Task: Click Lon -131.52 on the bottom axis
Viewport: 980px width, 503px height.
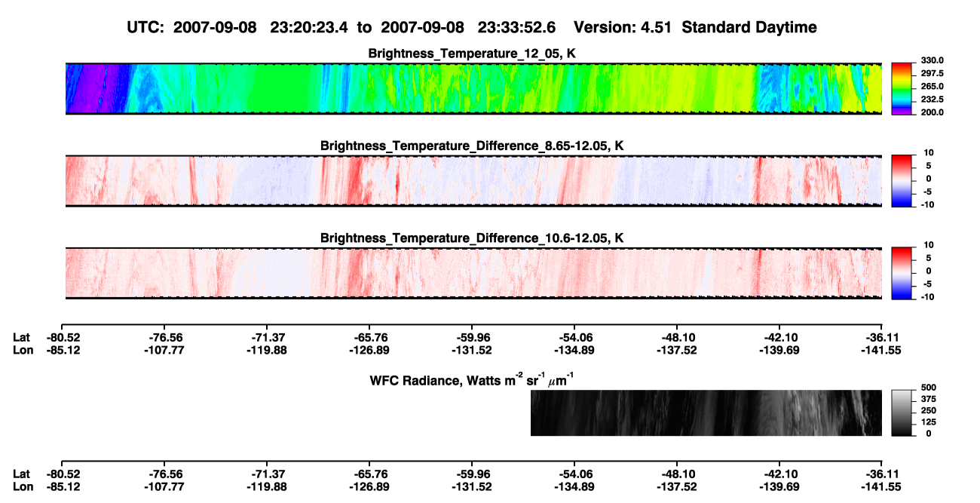Action: pyautogui.click(x=471, y=486)
